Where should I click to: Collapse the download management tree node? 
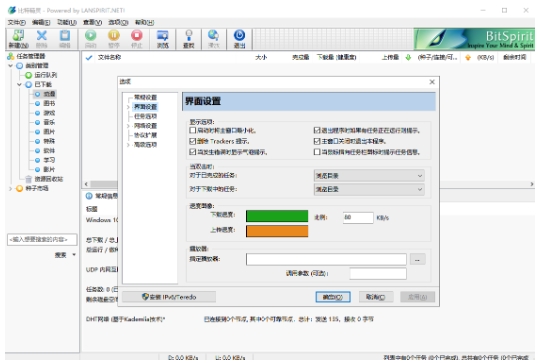click(x=10, y=66)
